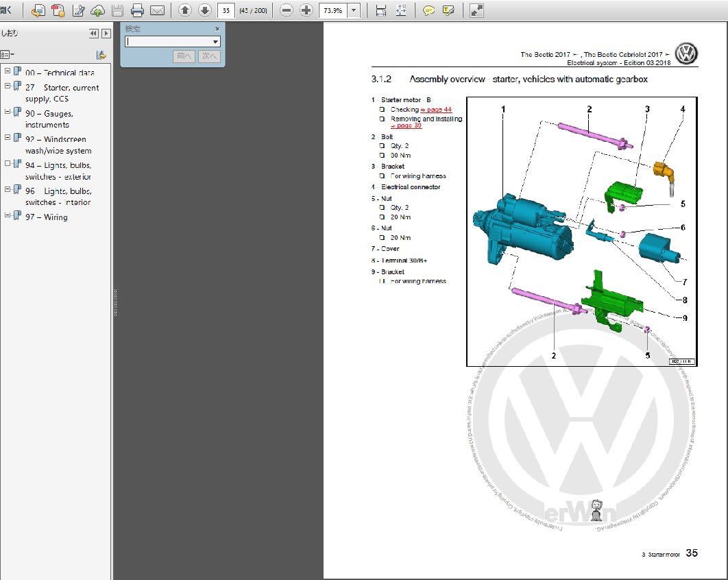Click bookmark icon beside '00 – Technical data'
728x580 pixels.
(x=17, y=71)
